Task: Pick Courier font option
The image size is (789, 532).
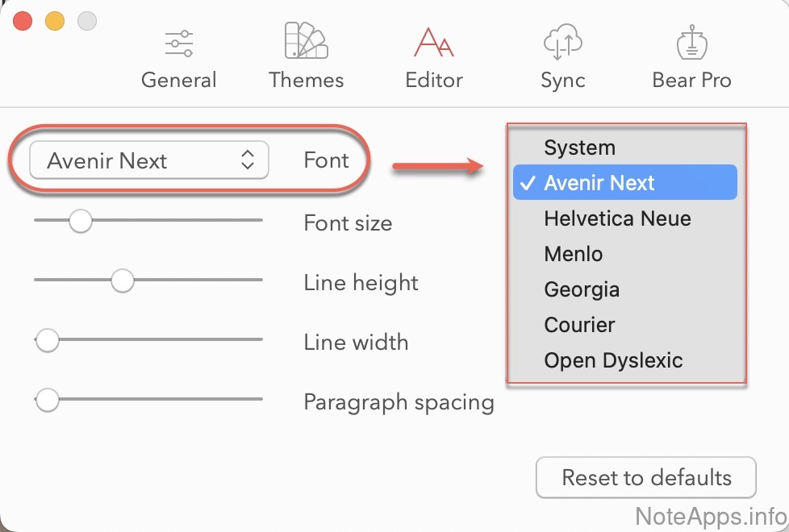Action: 579,325
